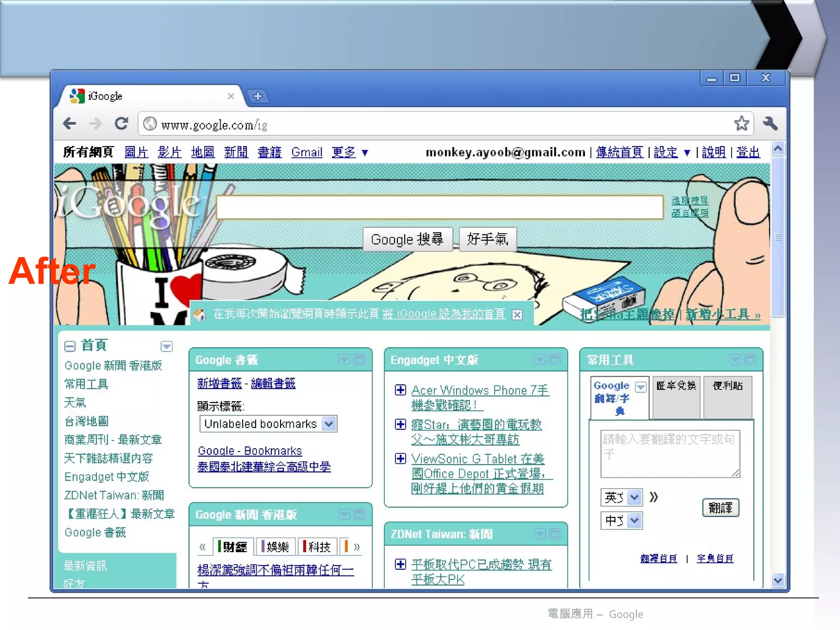The height and width of the screenshot is (630, 840).
Task: Click the 翻譯 button
Action: pos(720,508)
